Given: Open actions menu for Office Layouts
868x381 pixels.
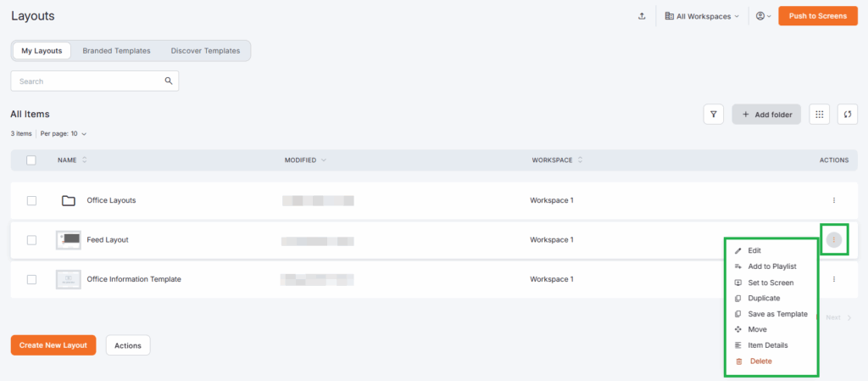Looking at the screenshot, I should (834, 200).
